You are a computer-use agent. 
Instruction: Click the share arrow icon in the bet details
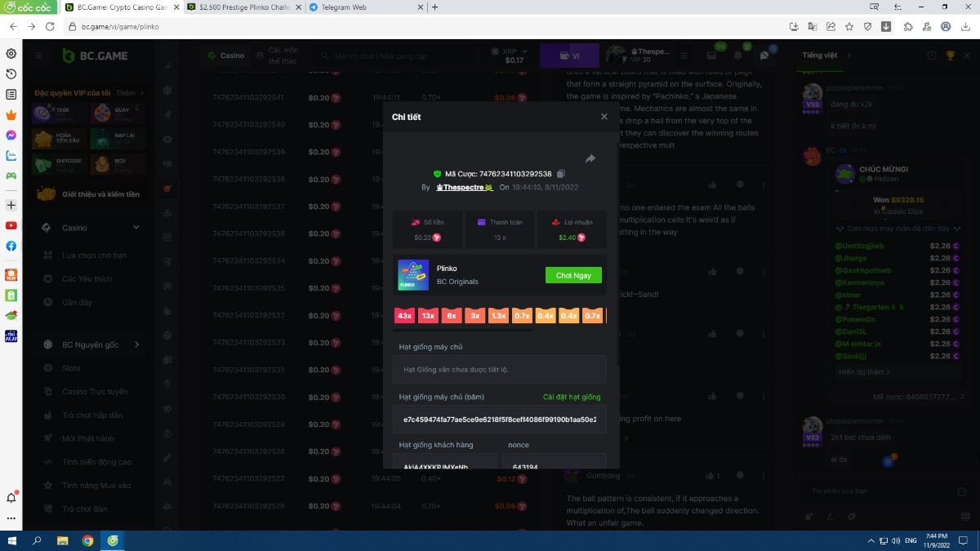[x=590, y=158]
